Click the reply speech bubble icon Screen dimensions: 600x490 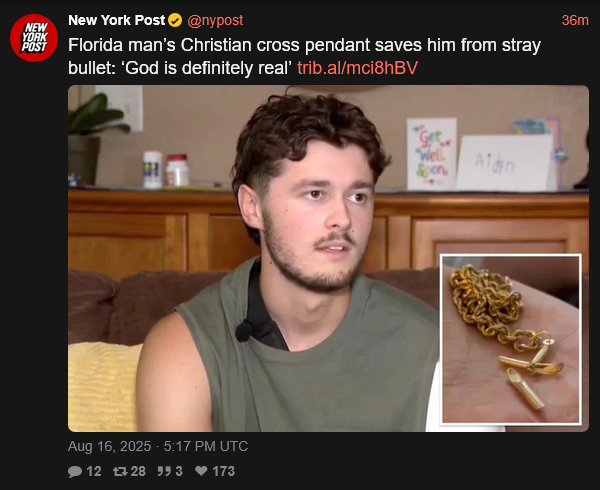pos(75,471)
